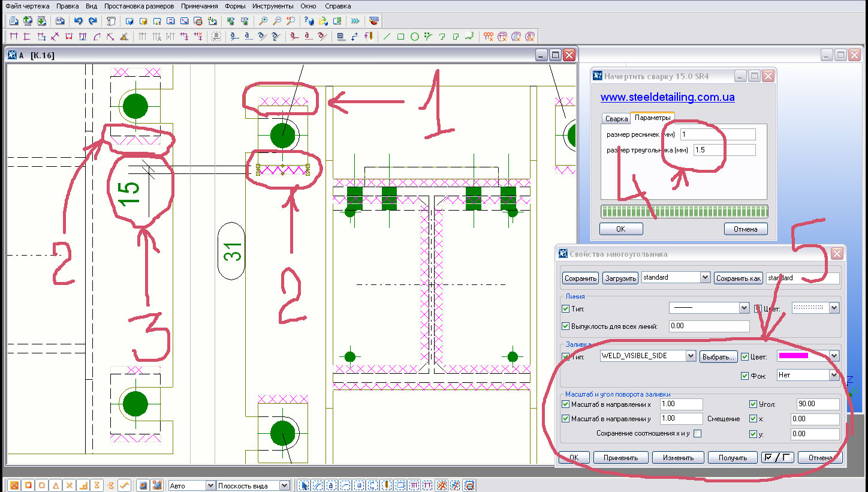This screenshot has width=868, height=492.
Task: Open the 'Простановка размеров' menu
Action: pyautogui.click(x=139, y=6)
